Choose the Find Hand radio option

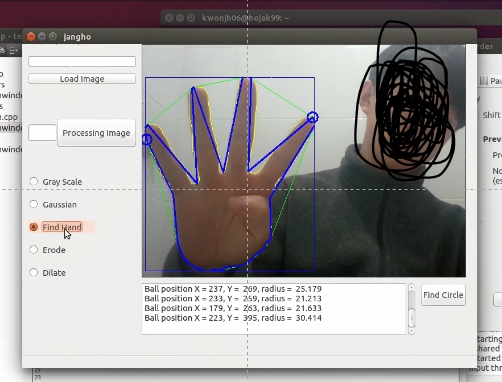click(x=33, y=227)
